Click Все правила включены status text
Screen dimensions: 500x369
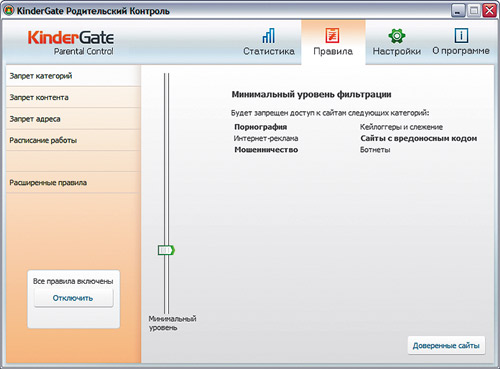(x=73, y=281)
